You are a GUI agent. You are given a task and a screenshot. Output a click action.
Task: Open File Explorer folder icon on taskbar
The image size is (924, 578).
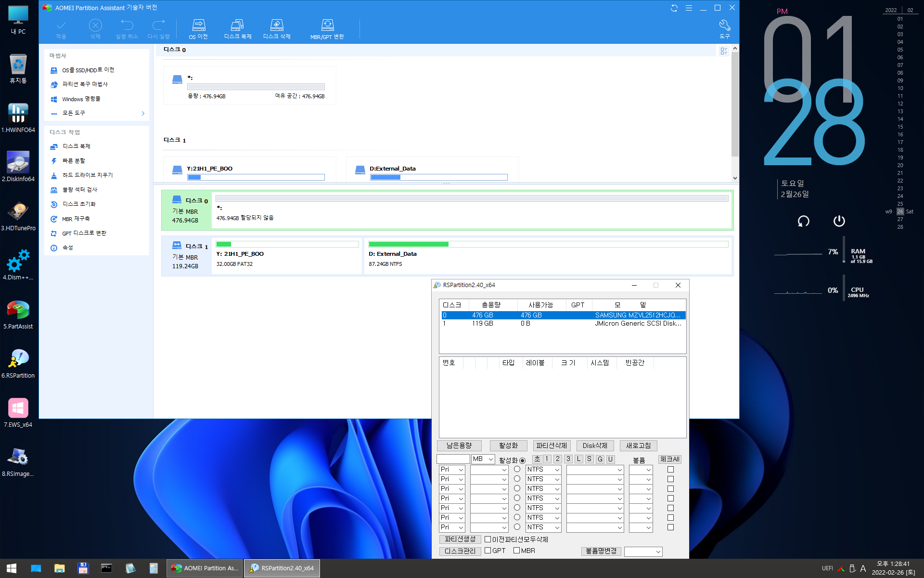click(x=59, y=568)
